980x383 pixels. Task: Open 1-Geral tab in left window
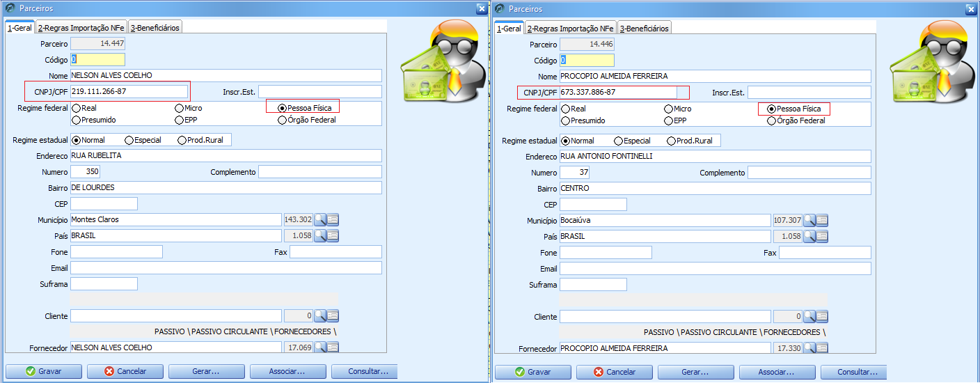click(20, 28)
